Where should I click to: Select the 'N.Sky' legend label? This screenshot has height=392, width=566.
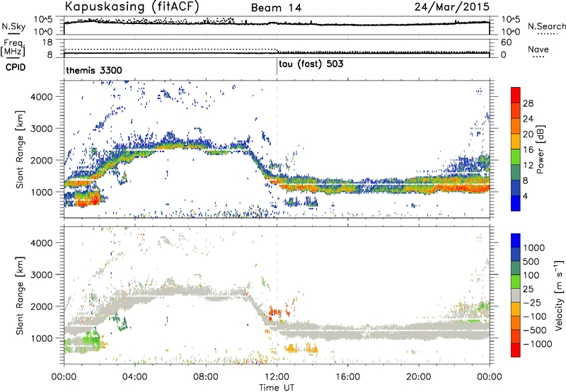pos(13,26)
